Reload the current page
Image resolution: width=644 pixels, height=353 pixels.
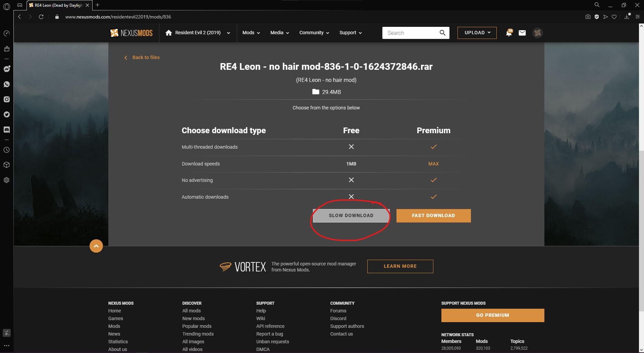[41, 17]
